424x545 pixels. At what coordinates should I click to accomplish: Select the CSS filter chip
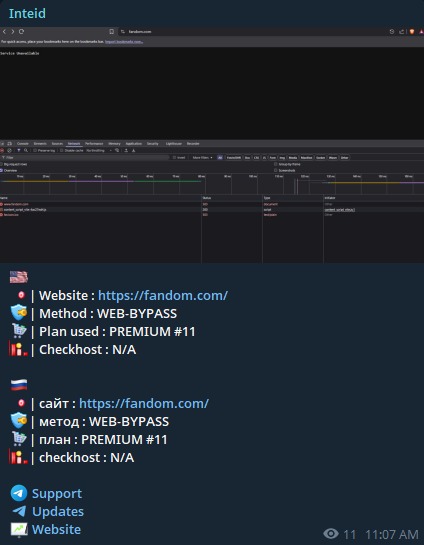point(256,157)
